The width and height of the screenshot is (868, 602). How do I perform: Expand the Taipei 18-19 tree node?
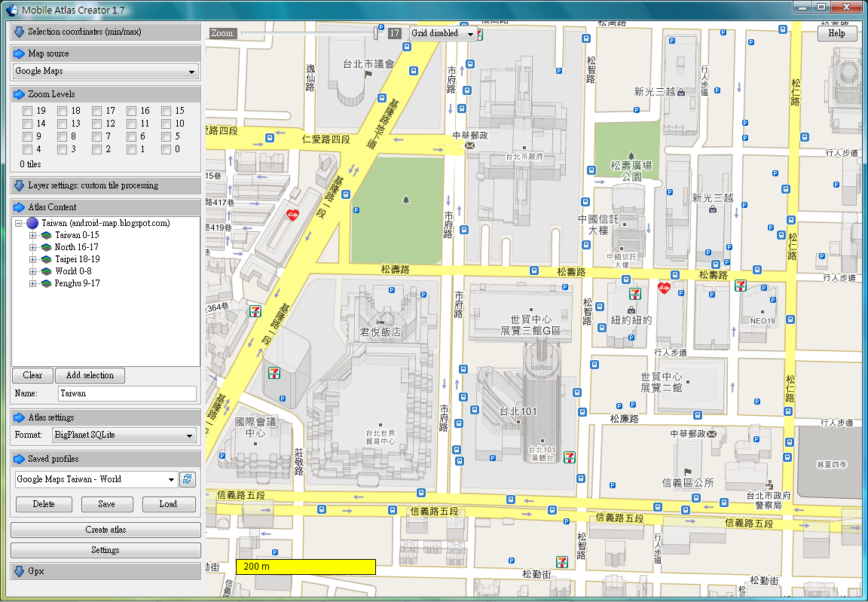click(x=32, y=259)
